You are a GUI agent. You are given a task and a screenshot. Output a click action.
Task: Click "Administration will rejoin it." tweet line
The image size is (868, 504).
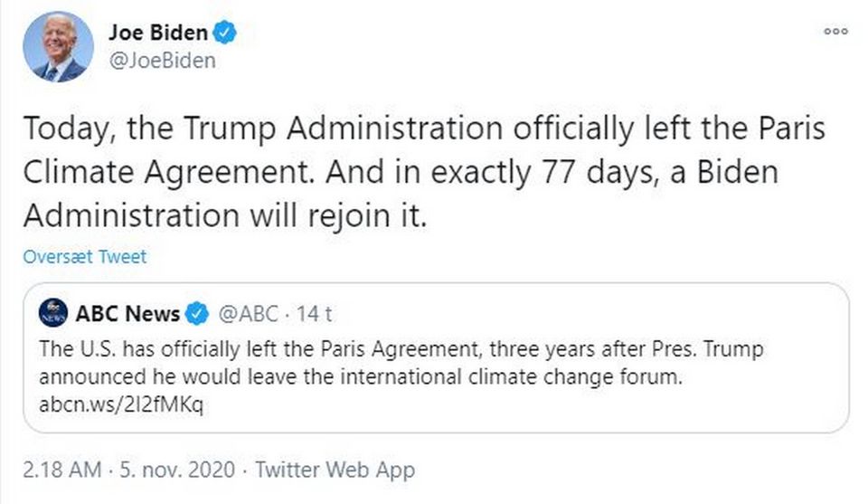click(x=224, y=216)
